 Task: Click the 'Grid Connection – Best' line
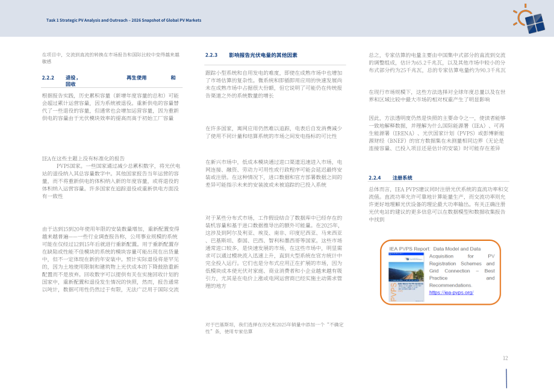click(x=462, y=271)
